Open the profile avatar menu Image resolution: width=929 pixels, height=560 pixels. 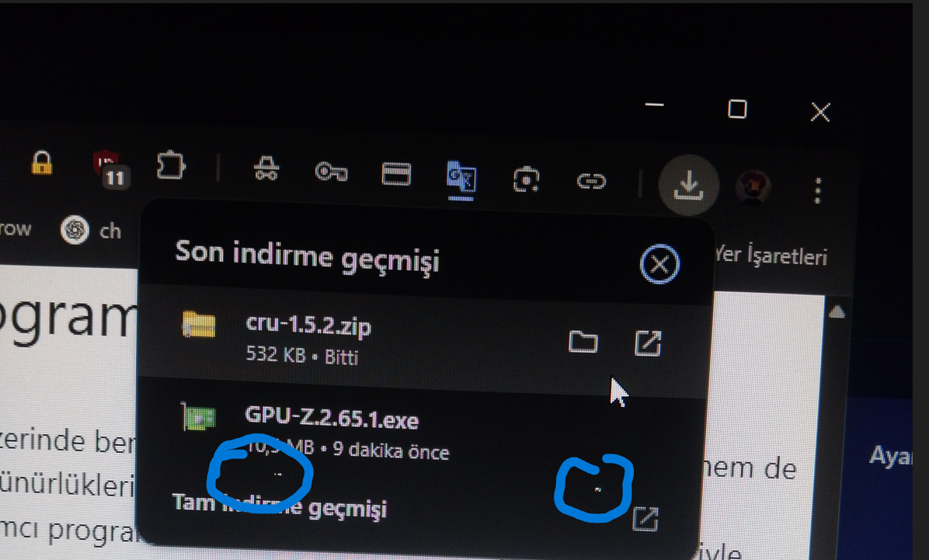tap(753, 187)
